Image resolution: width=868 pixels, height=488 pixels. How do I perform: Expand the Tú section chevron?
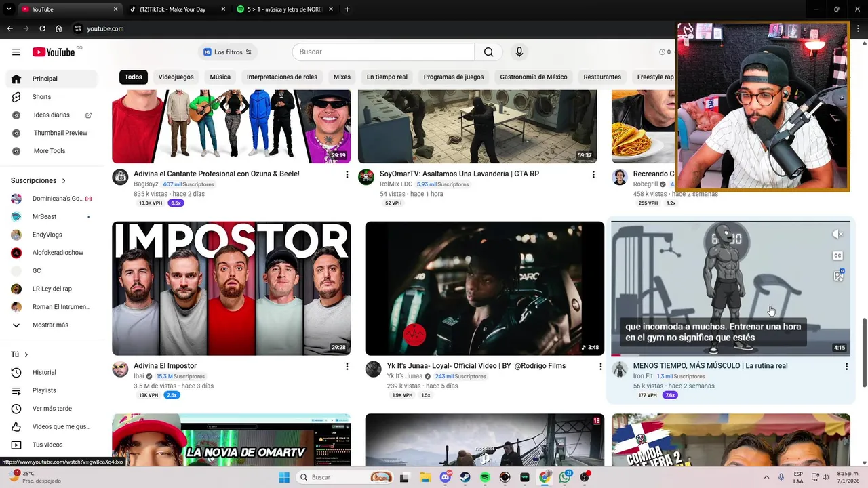click(26, 354)
